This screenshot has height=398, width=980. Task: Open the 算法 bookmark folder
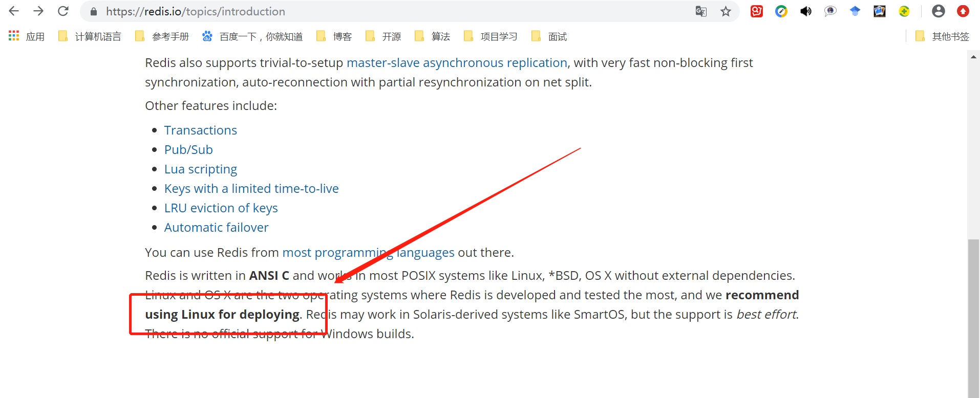pos(432,36)
